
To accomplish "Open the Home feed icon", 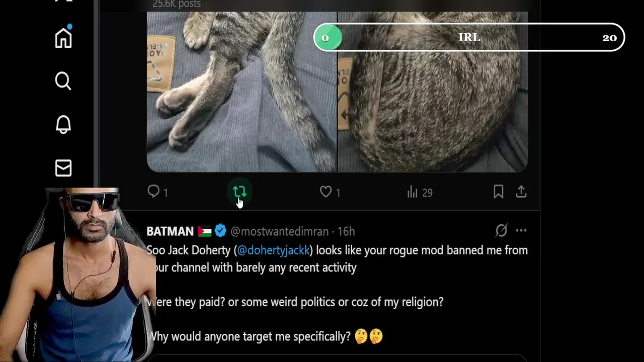I will pos(63,38).
